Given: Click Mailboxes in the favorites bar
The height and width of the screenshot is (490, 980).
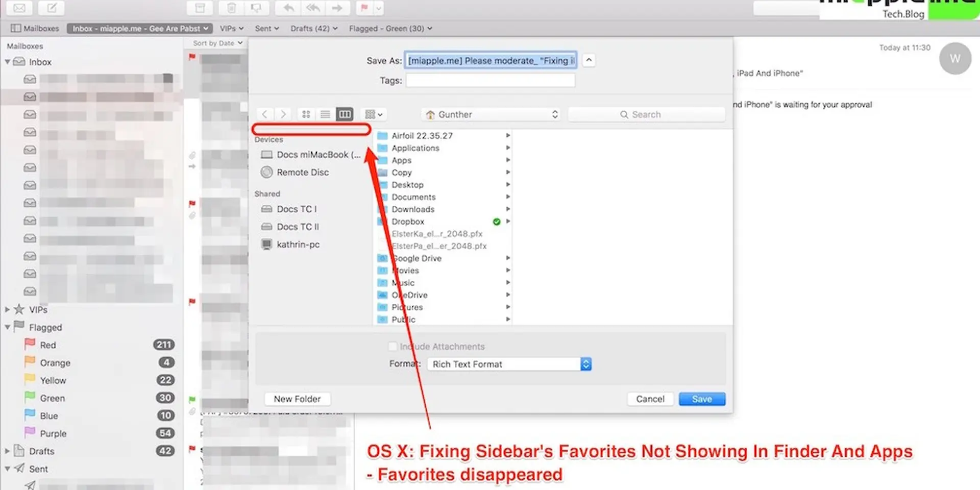Looking at the screenshot, I should (x=34, y=28).
